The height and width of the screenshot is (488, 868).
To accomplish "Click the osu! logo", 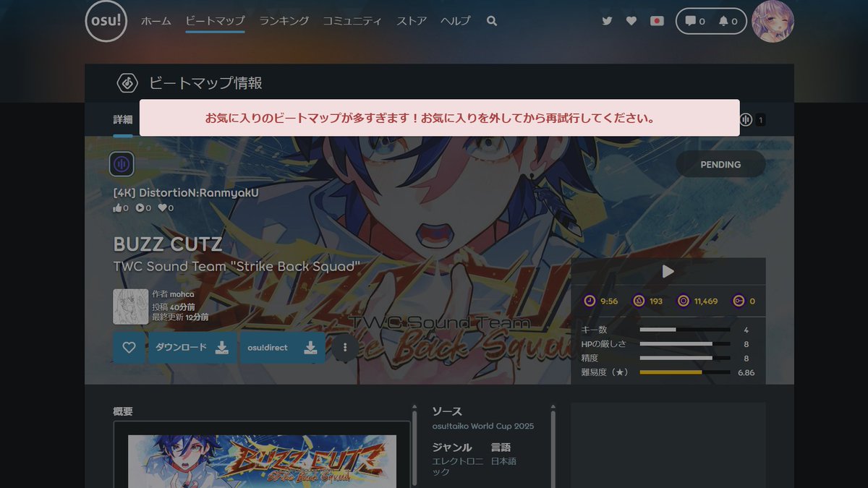I will tap(106, 21).
